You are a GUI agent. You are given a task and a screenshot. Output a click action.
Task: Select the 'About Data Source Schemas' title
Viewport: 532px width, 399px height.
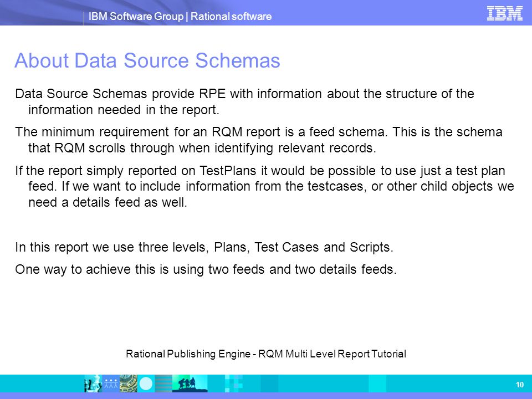pyautogui.click(x=147, y=60)
